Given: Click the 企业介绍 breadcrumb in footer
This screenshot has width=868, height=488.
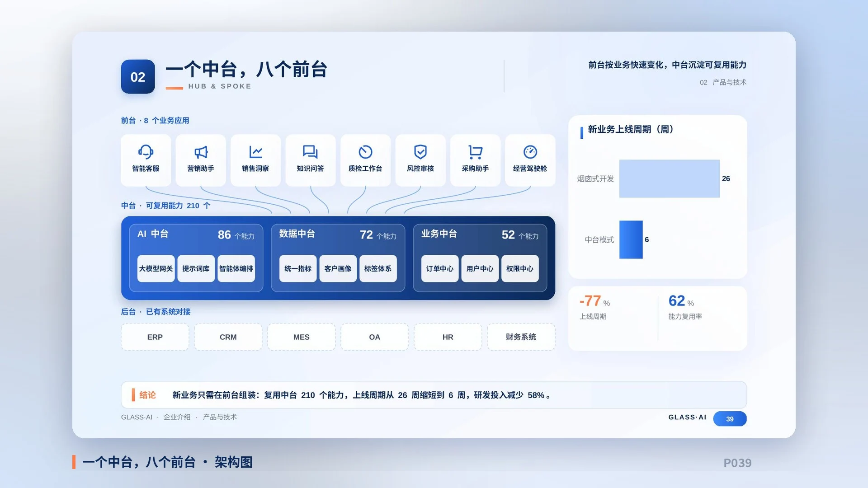Looking at the screenshot, I should pyautogui.click(x=177, y=417).
